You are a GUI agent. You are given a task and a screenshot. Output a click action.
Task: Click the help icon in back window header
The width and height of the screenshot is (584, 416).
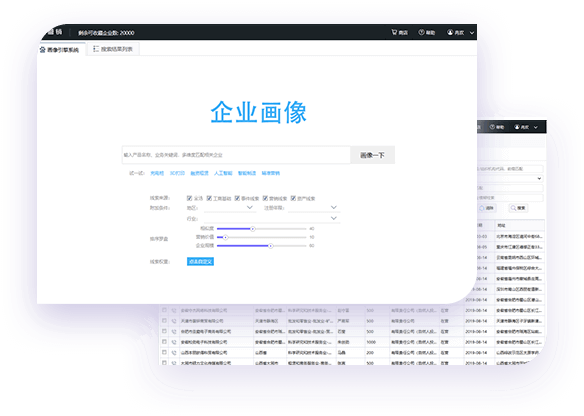pos(492,127)
